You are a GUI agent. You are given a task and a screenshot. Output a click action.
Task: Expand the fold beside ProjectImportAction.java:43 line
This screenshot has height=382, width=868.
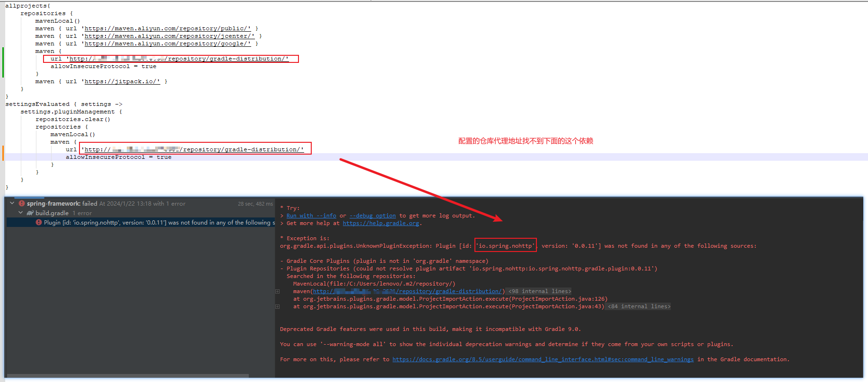[278, 306]
